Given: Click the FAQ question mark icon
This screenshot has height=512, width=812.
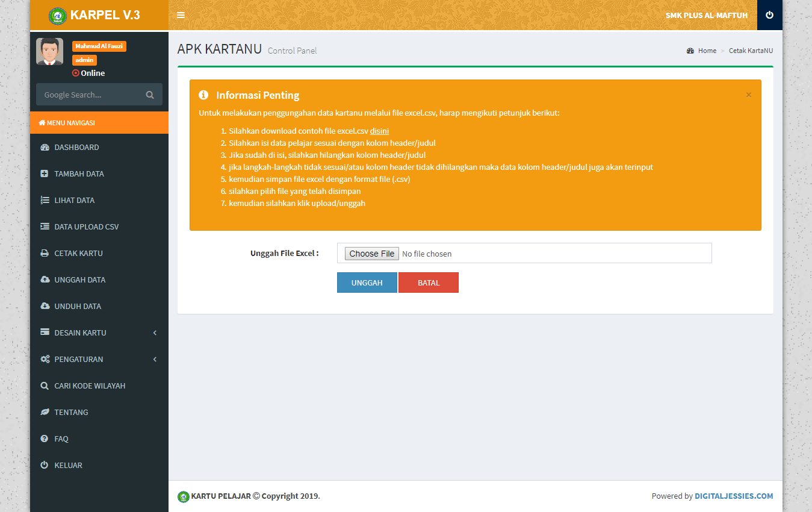Looking at the screenshot, I should (x=44, y=439).
